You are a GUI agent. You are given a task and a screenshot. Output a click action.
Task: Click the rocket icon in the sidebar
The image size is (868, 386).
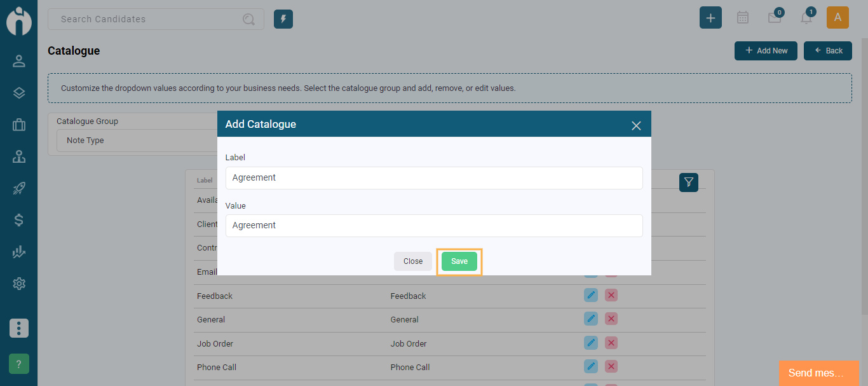[19, 188]
